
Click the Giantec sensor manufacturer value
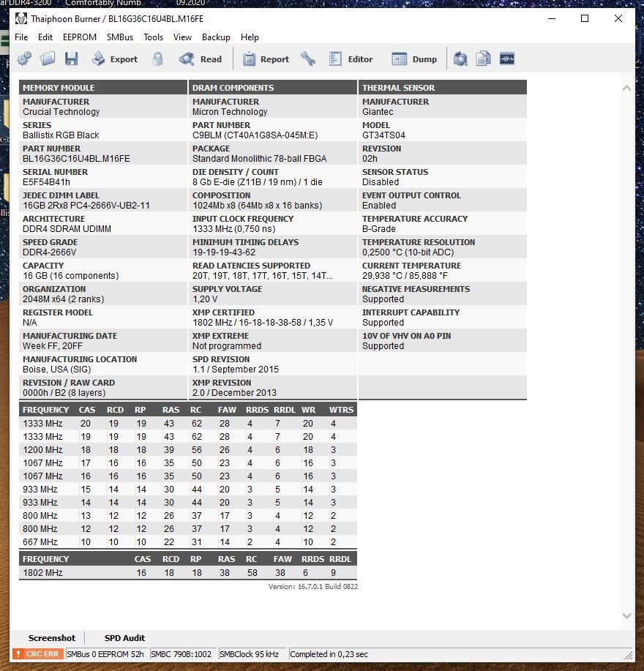tap(378, 112)
